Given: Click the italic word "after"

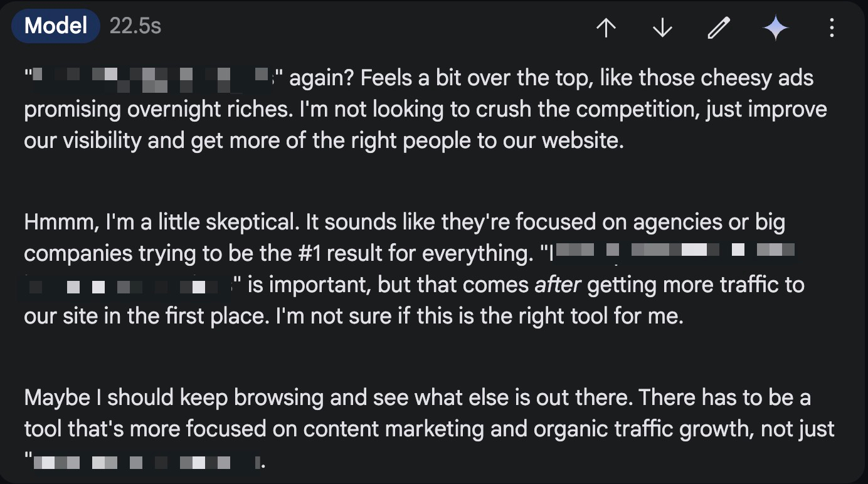Looking at the screenshot, I should point(558,285).
